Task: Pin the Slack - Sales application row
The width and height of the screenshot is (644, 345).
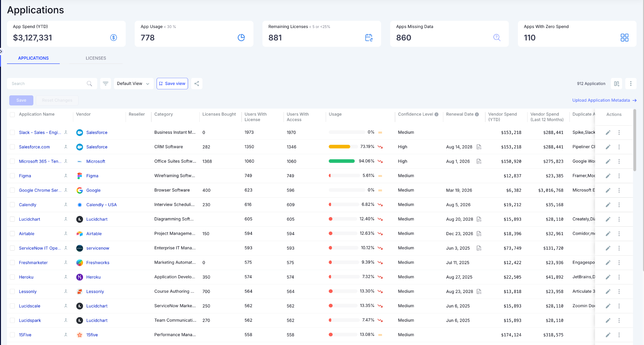Action: point(66,133)
